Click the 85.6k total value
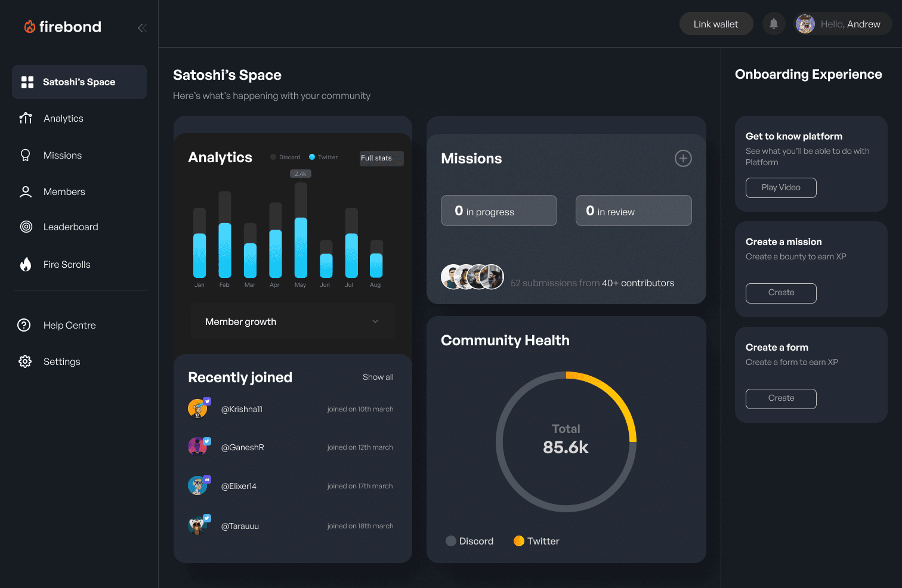This screenshot has height=588, width=902. (566, 447)
